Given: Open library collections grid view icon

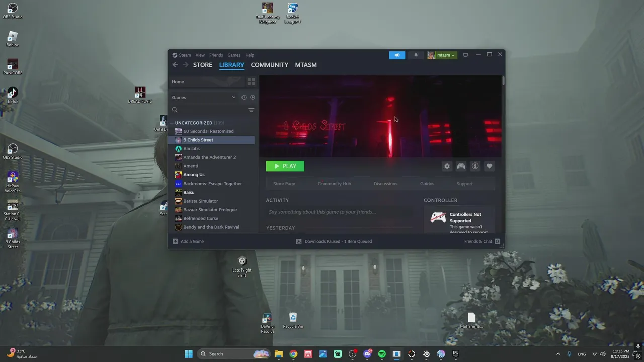Looking at the screenshot, I should point(251,82).
